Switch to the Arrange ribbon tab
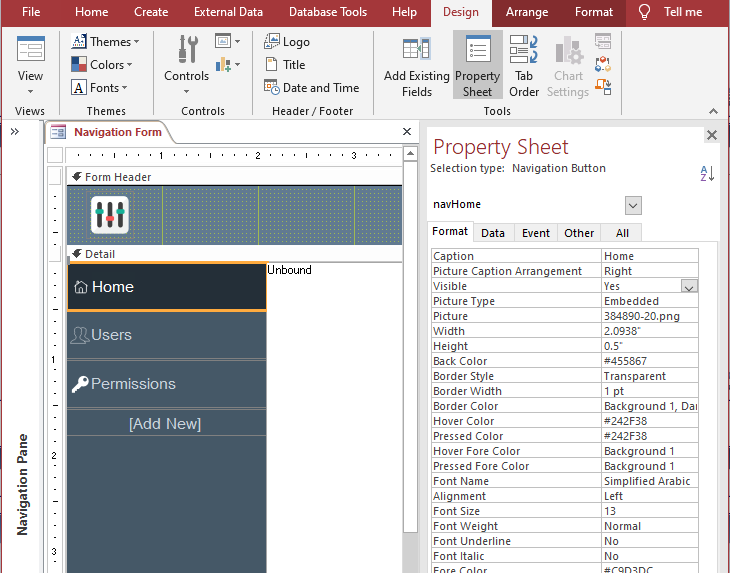Image resolution: width=730 pixels, height=573 pixels. point(526,12)
